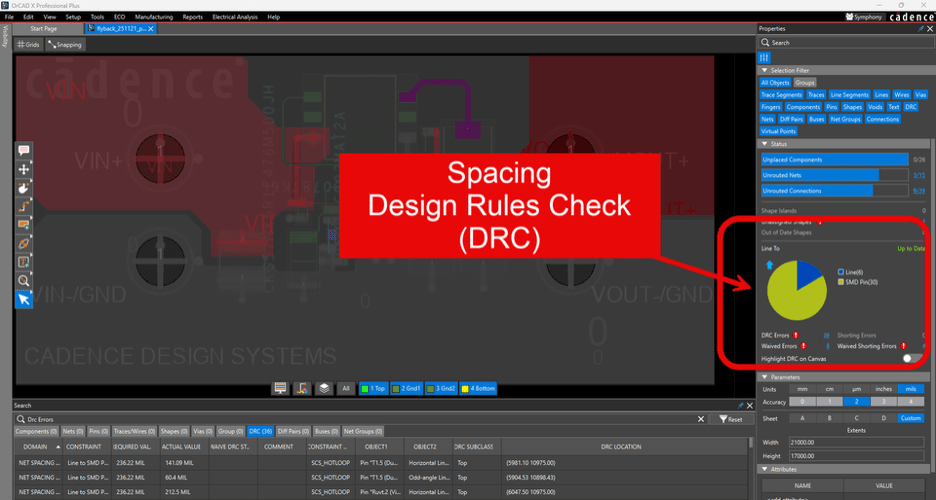Screen dimensions: 936x500
Task: Click the Waived Errors red warning icon
Action: tap(803, 346)
